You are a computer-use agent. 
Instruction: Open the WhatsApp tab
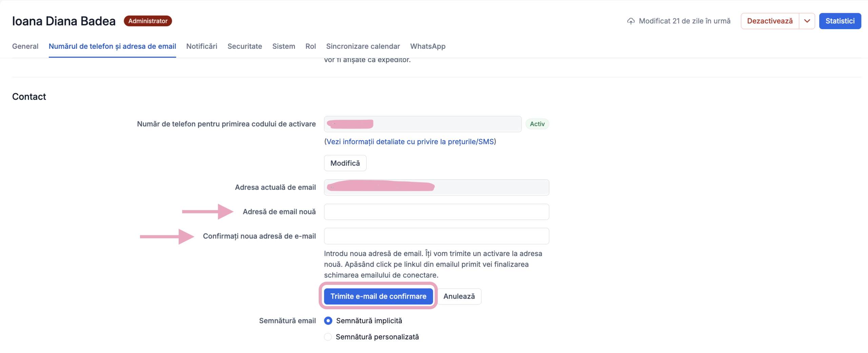coord(428,46)
